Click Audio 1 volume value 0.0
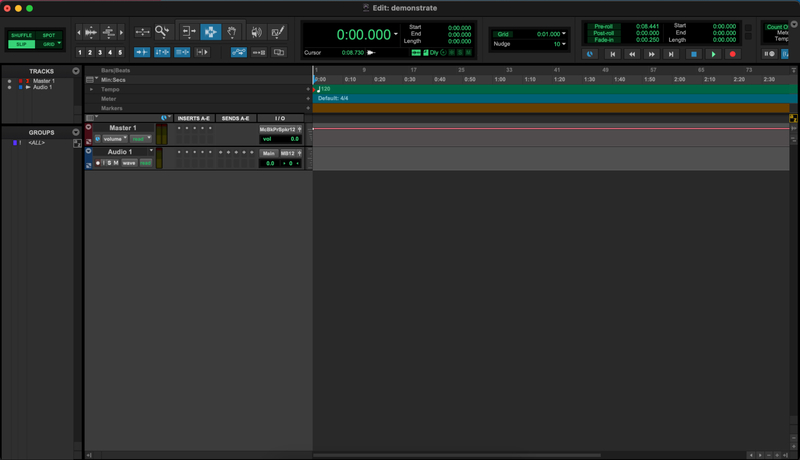 click(x=270, y=163)
